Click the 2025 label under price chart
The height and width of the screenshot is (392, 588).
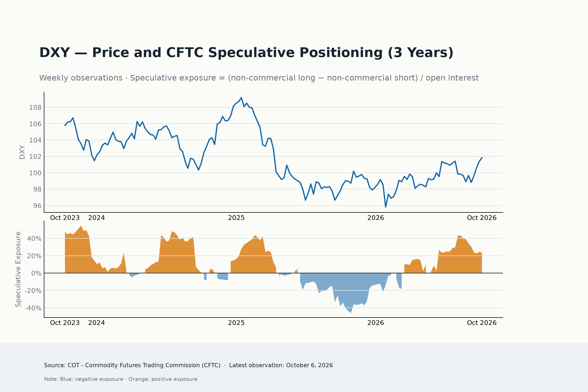click(236, 218)
